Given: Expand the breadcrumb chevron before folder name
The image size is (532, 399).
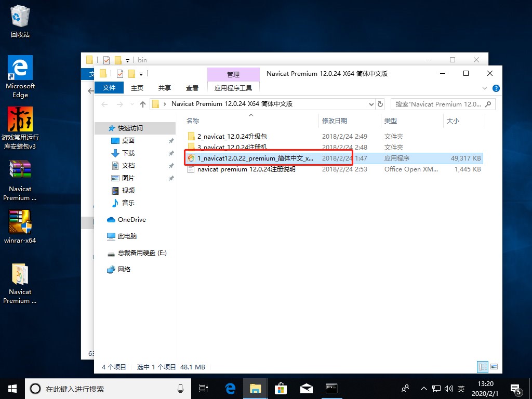Looking at the screenshot, I should coord(165,104).
